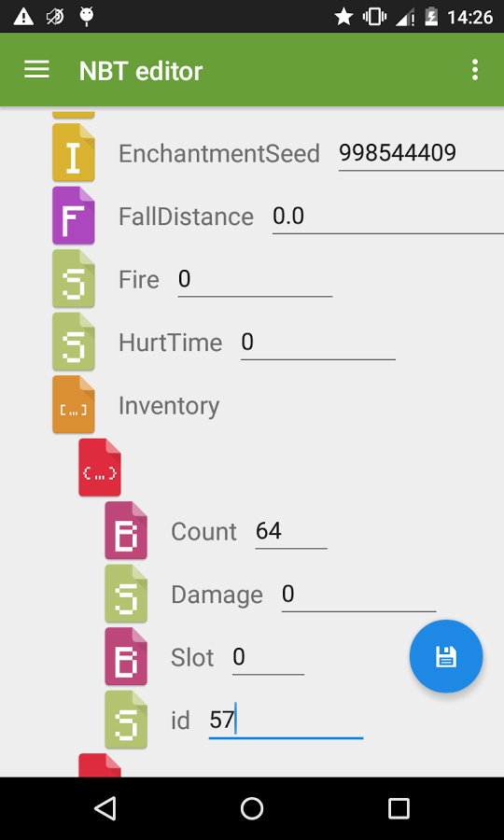Expand the partially visible red compound at bottom

coord(100,765)
